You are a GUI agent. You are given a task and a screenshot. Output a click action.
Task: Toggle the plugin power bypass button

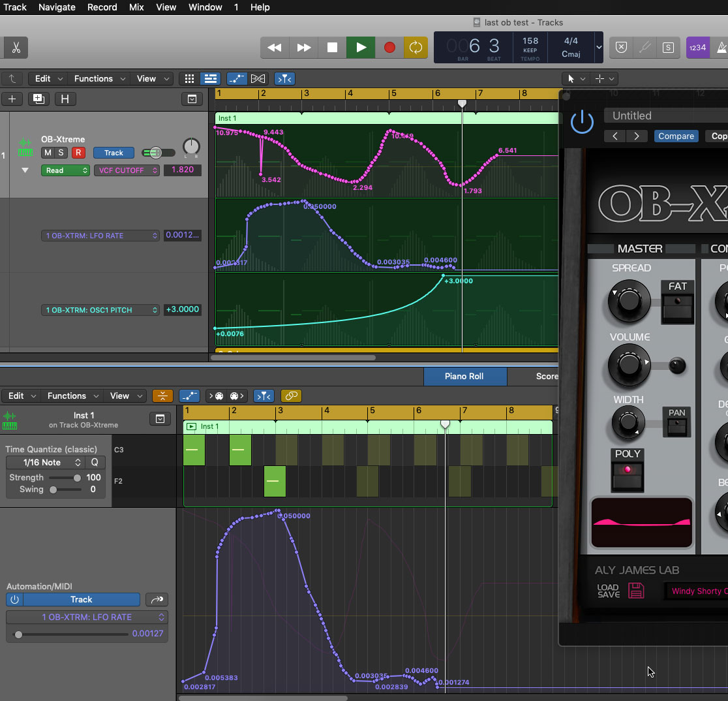click(x=582, y=123)
